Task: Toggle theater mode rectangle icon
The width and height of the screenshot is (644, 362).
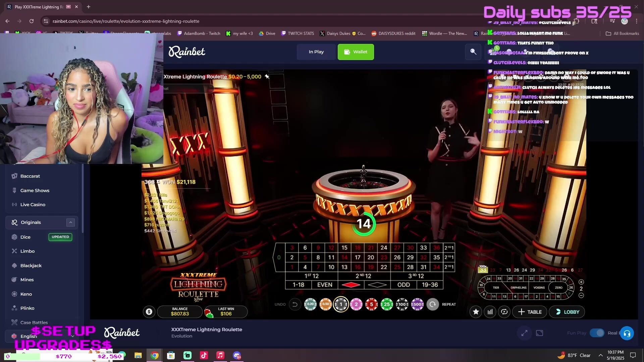Action: [539, 333]
